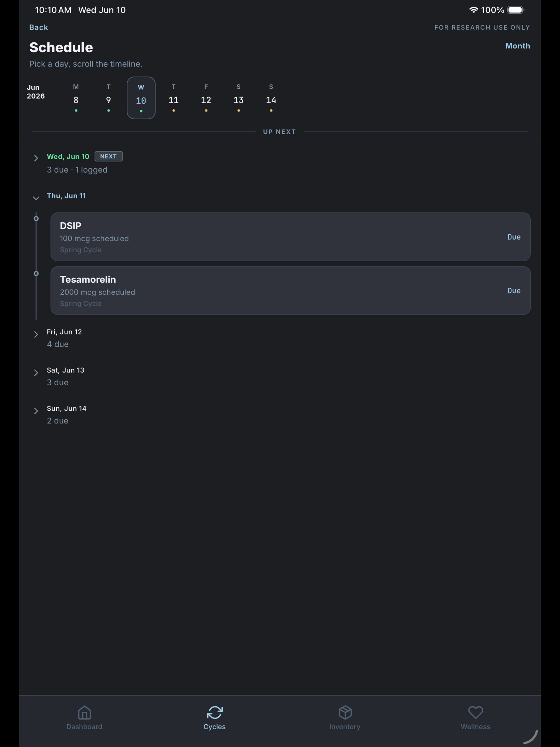The width and height of the screenshot is (560, 747).
Task: Open the Tesamorelin dose card
Action: (x=290, y=290)
